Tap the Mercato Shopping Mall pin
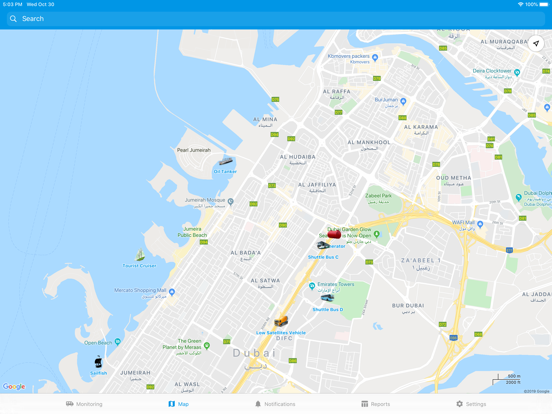Image resolution: width=552 pixels, height=414 pixels. pos(172,292)
